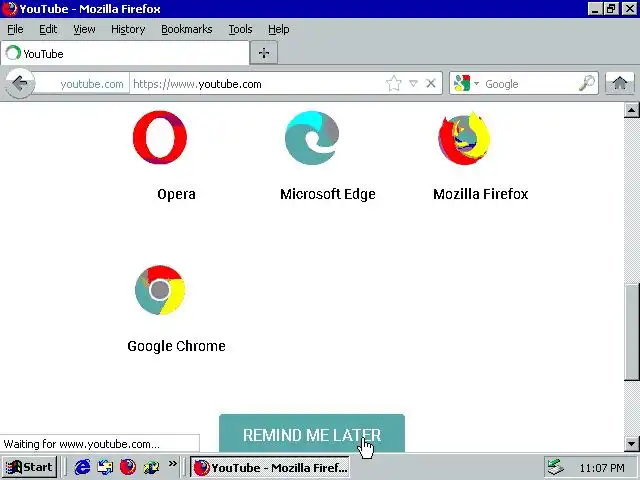Click the URL address field
The image size is (640, 480).
point(257,84)
